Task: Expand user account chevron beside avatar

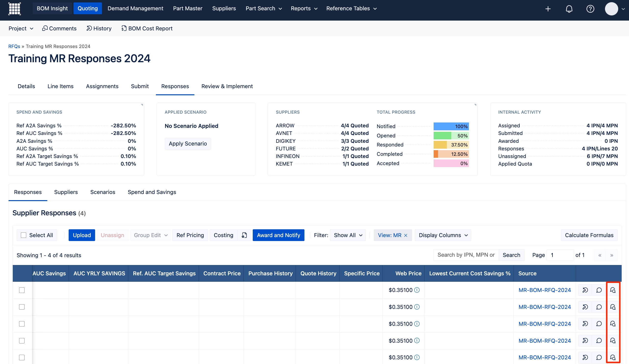Action: pyautogui.click(x=623, y=9)
